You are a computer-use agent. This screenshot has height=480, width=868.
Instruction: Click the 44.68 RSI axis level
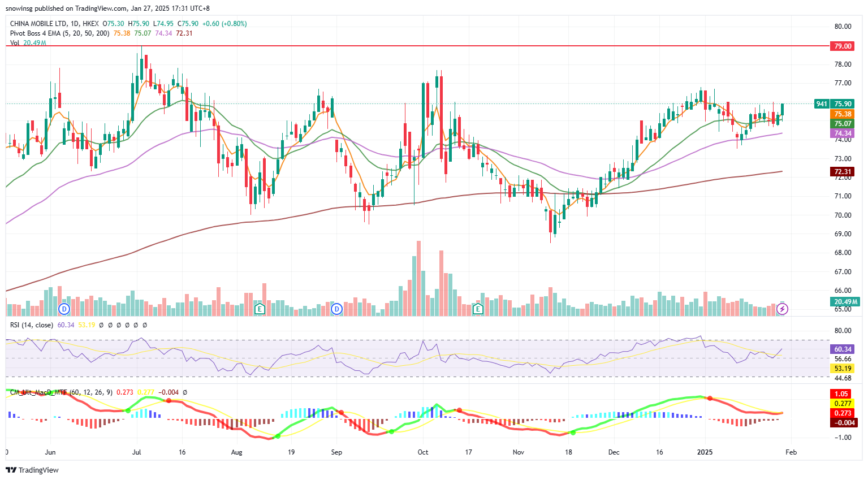[x=843, y=378]
